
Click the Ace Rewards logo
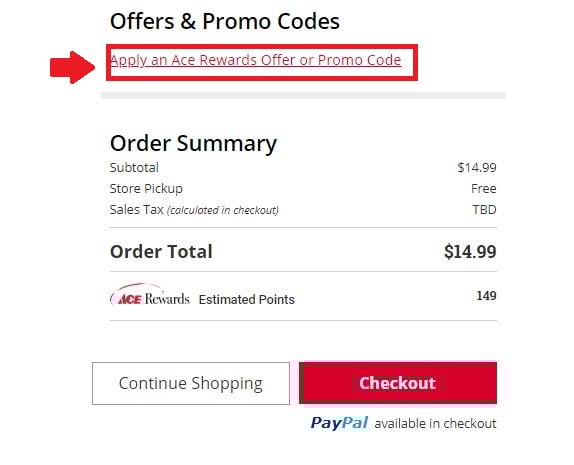150,295
